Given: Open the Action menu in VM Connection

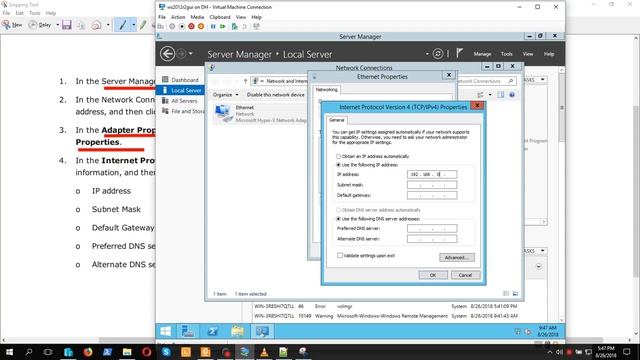Looking at the screenshot, I should click(178, 17).
